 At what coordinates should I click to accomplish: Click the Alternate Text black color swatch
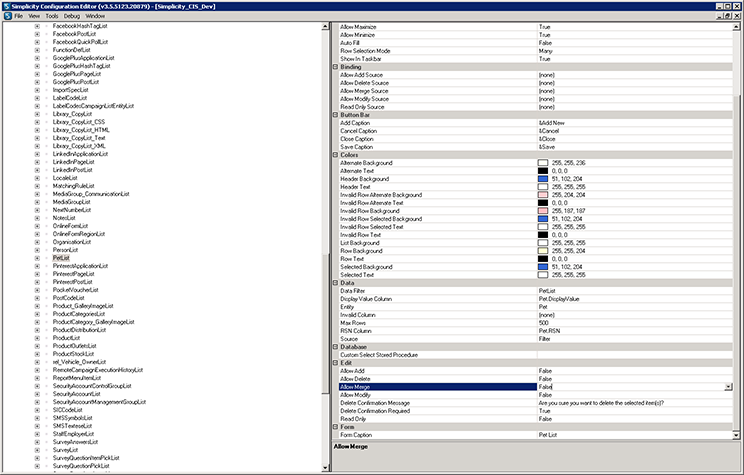(543, 170)
